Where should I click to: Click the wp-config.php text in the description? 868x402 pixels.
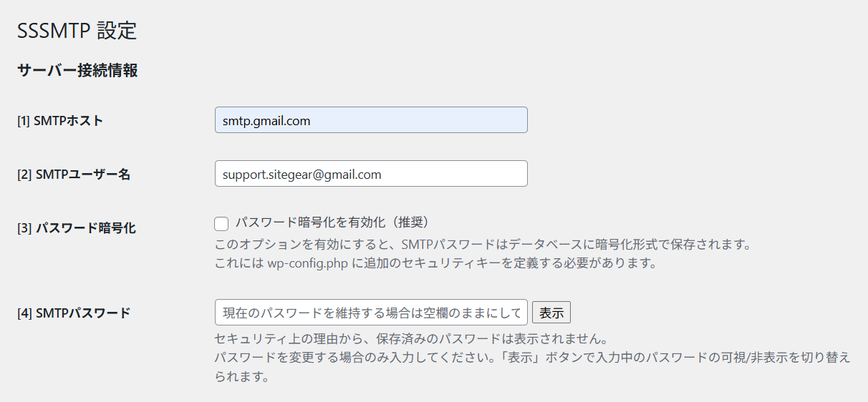[x=308, y=263]
